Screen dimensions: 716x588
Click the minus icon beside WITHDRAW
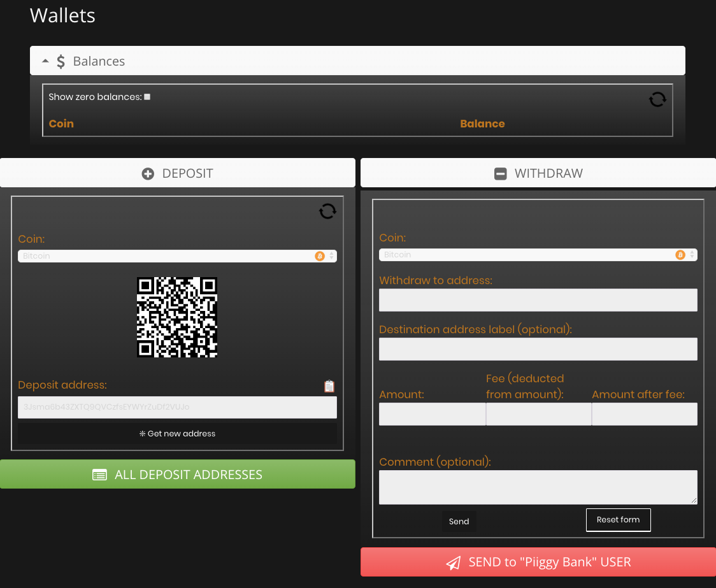[x=501, y=173]
